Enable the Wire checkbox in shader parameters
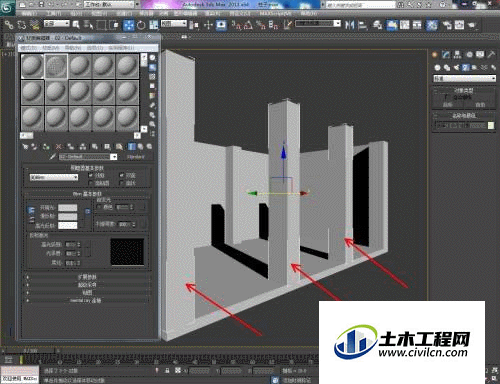This screenshot has width=500, height=384. pos(91,175)
